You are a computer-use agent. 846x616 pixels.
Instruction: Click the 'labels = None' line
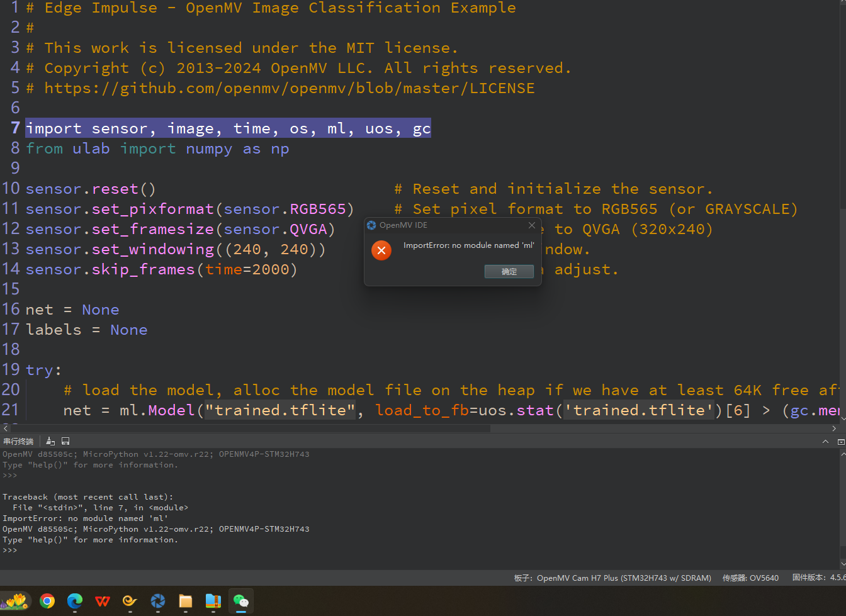click(x=87, y=330)
